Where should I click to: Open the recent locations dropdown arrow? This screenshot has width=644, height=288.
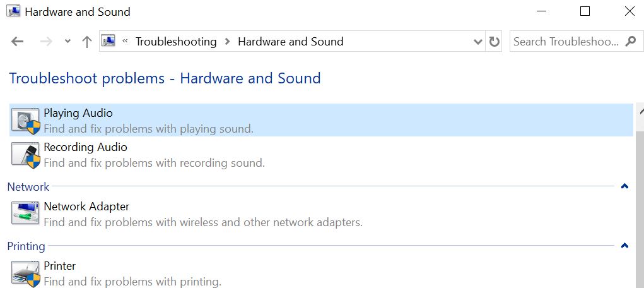(67, 42)
